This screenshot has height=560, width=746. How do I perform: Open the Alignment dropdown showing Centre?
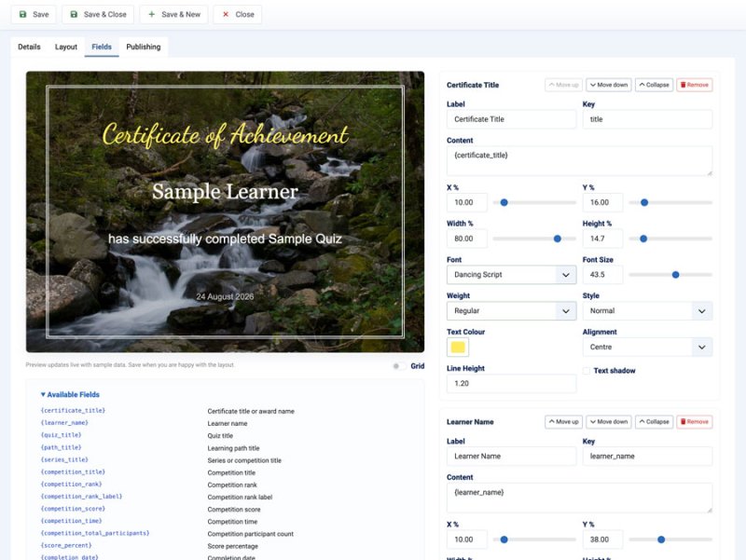click(647, 347)
